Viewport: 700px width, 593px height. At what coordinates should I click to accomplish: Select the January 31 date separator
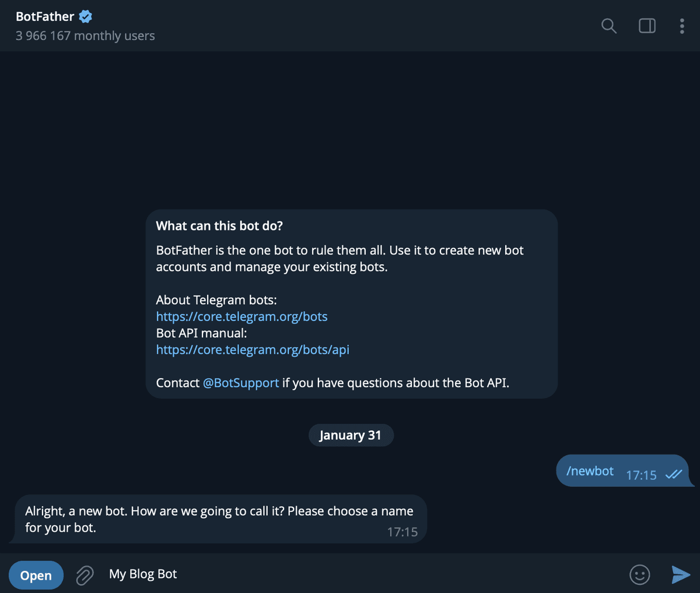click(x=351, y=435)
